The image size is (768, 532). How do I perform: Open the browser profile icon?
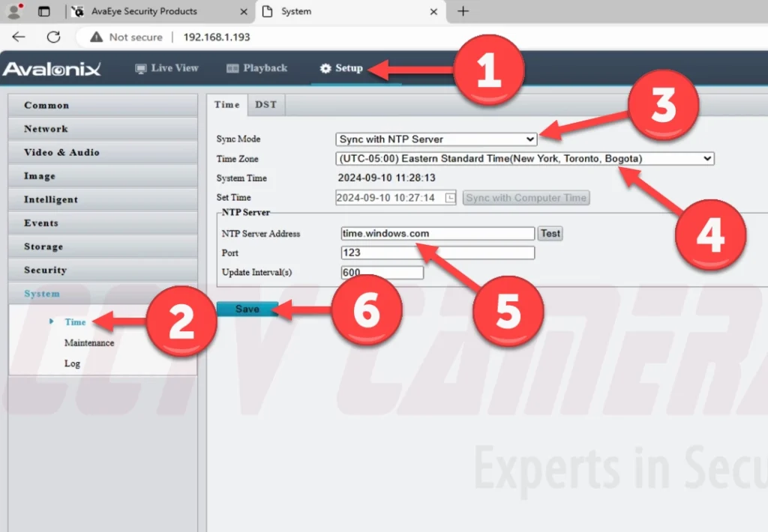[x=14, y=11]
